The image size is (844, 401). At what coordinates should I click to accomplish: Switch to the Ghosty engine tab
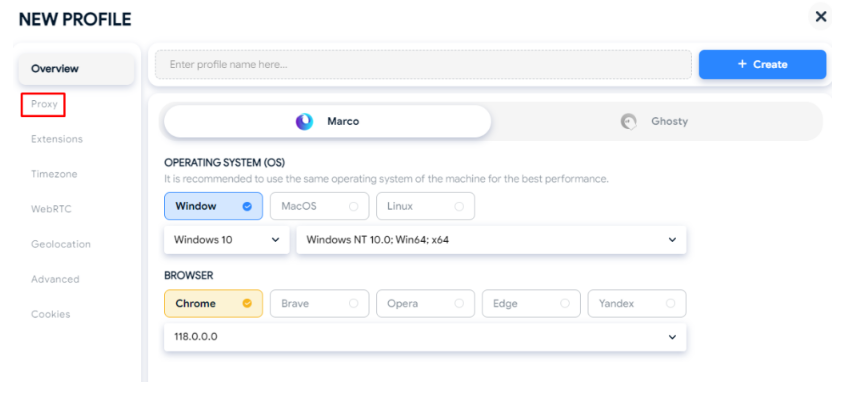pyautogui.click(x=655, y=122)
